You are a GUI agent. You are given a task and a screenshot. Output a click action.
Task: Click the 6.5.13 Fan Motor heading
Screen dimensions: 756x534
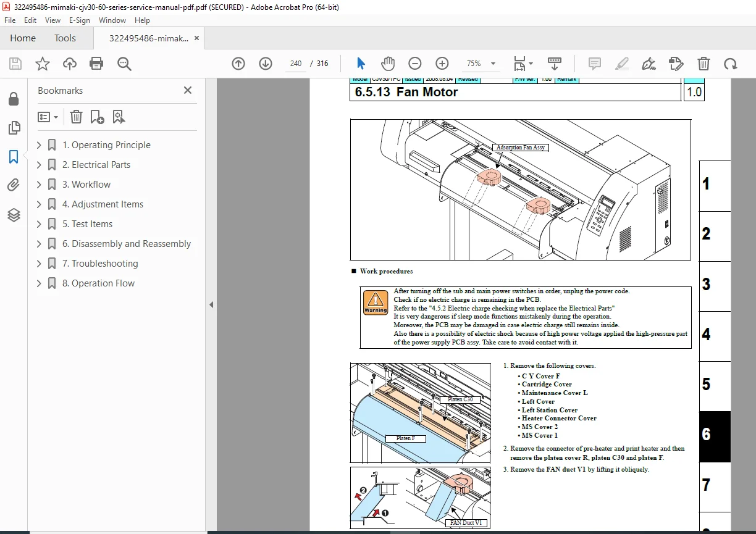pyautogui.click(x=406, y=92)
